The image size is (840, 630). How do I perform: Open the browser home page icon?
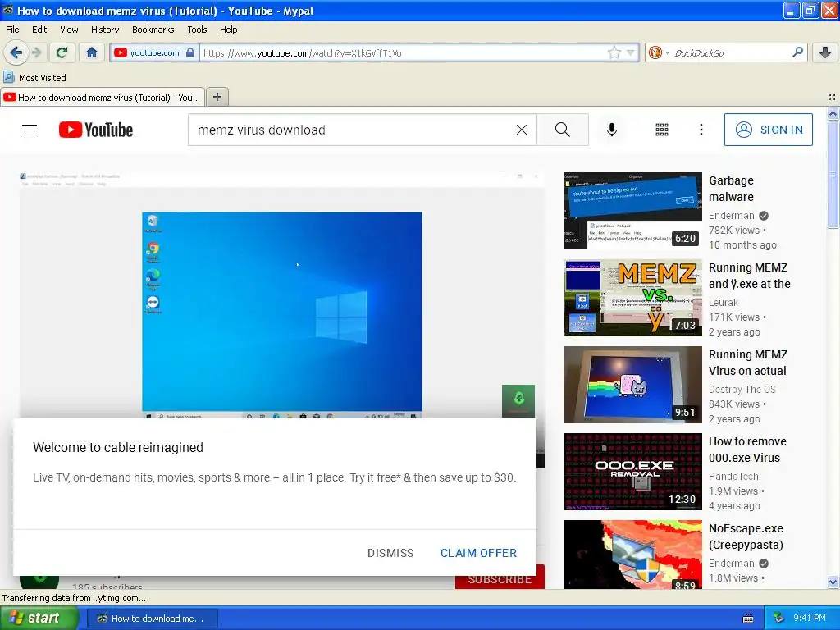92,52
